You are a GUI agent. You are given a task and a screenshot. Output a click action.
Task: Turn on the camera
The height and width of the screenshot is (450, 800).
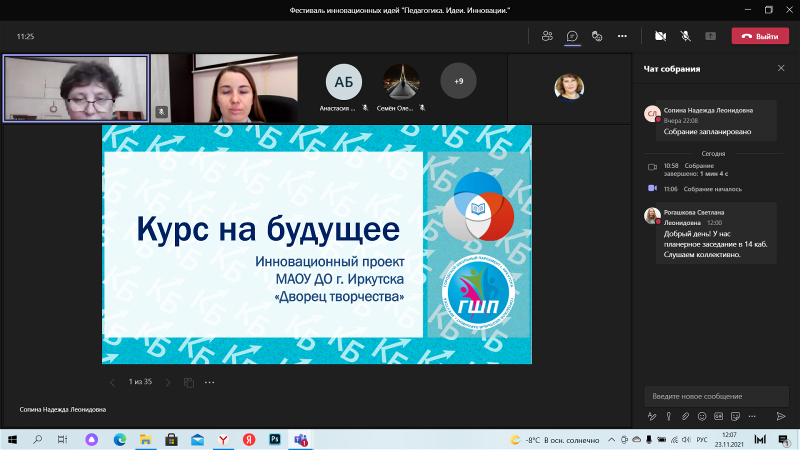click(x=660, y=35)
